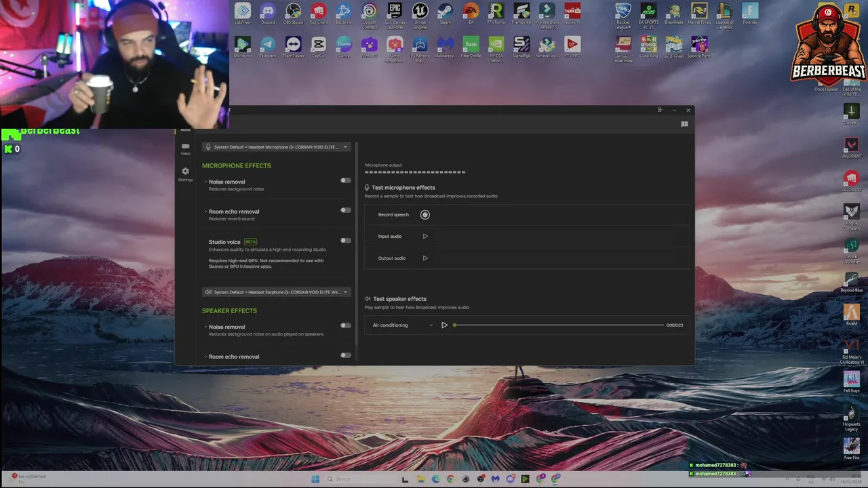Image resolution: width=868 pixels, height=488 pixels.
Task: Click the BETA badge beside Studio voice
Action: click(250, 242)
